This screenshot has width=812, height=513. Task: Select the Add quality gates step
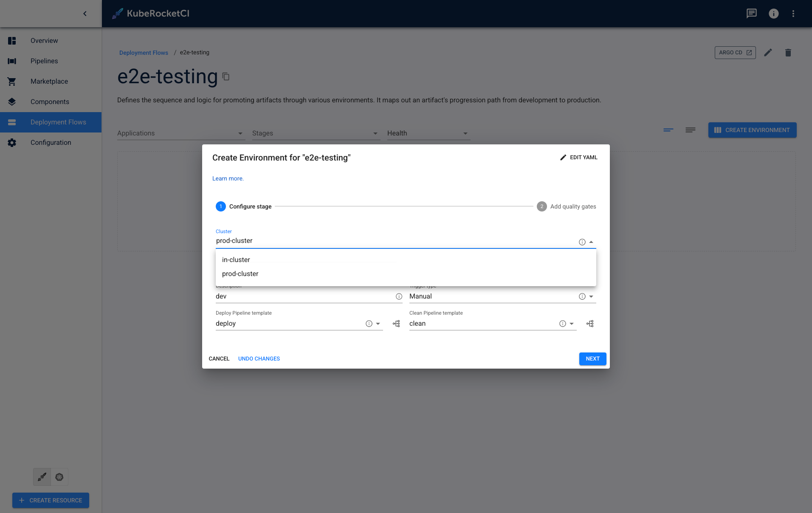click(x=567, y=206)
